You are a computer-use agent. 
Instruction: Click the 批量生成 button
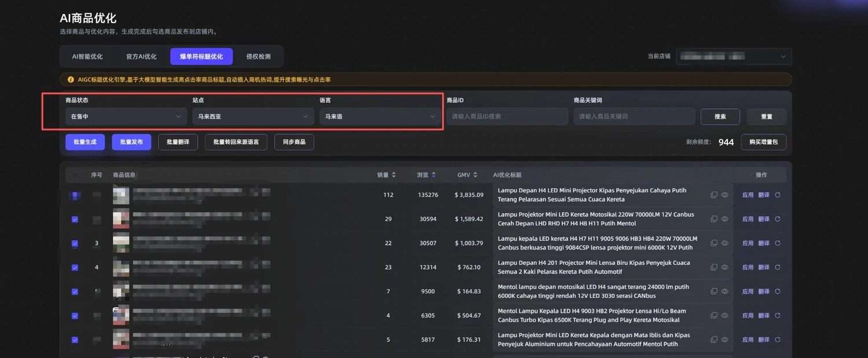pyautogui.click(x=85, y=142)
